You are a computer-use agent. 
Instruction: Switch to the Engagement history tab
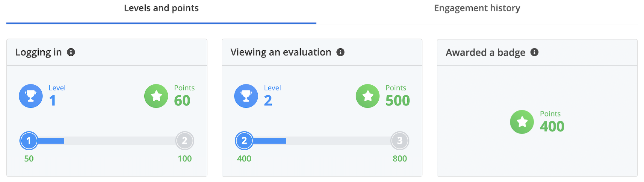[477, 8]
